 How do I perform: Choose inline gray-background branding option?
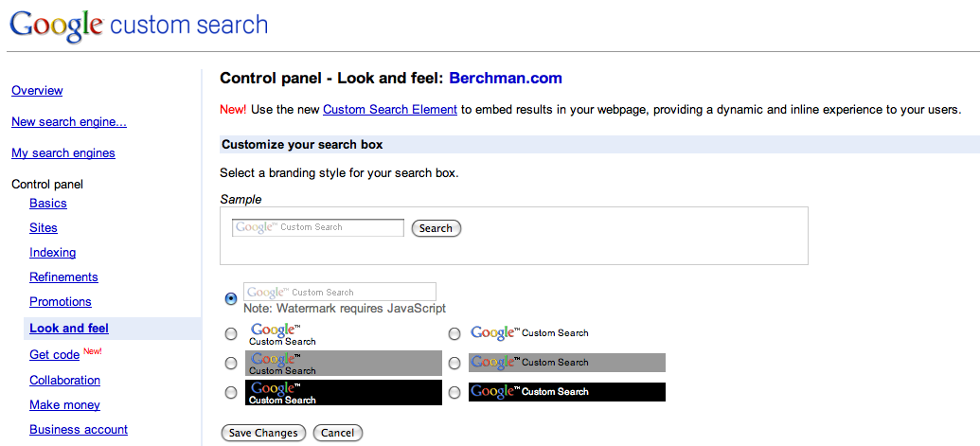(x=454, y=363)
